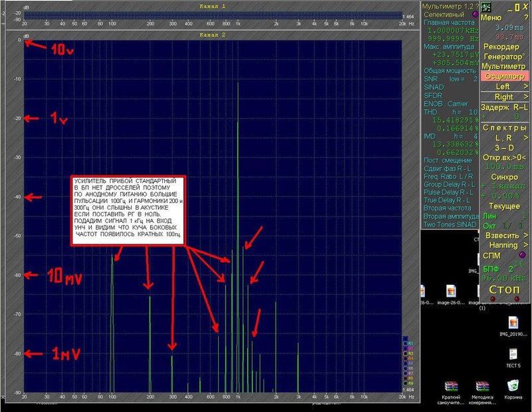Open the ТЕСТ 5 document icon
This screenshot has width=532, height=412.
(513, 349)
